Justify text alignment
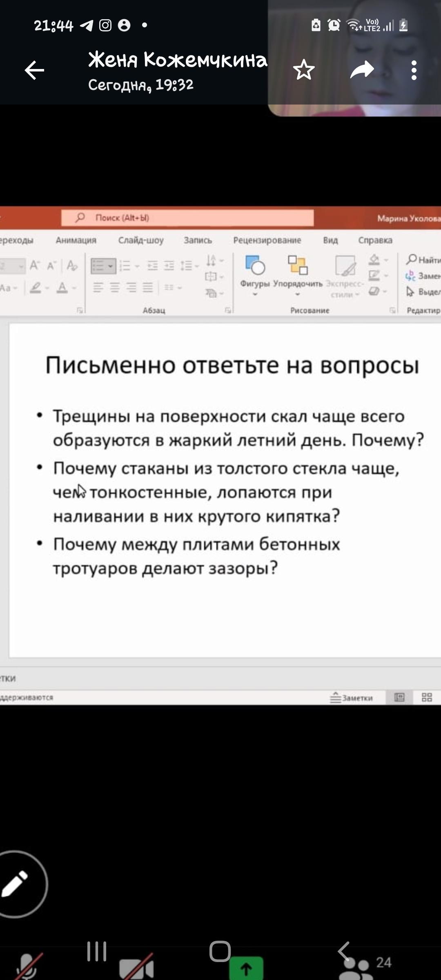This screenshot has width=441, height=980. [x=148, y=288]
